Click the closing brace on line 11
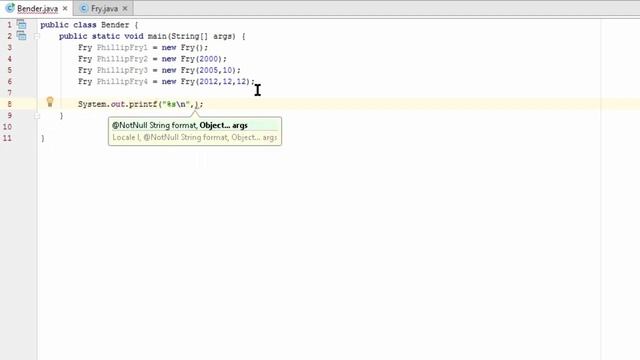Image resolution: width=640 pixels, height=360 pixels. pyautogui.click(x=43, y=138)
